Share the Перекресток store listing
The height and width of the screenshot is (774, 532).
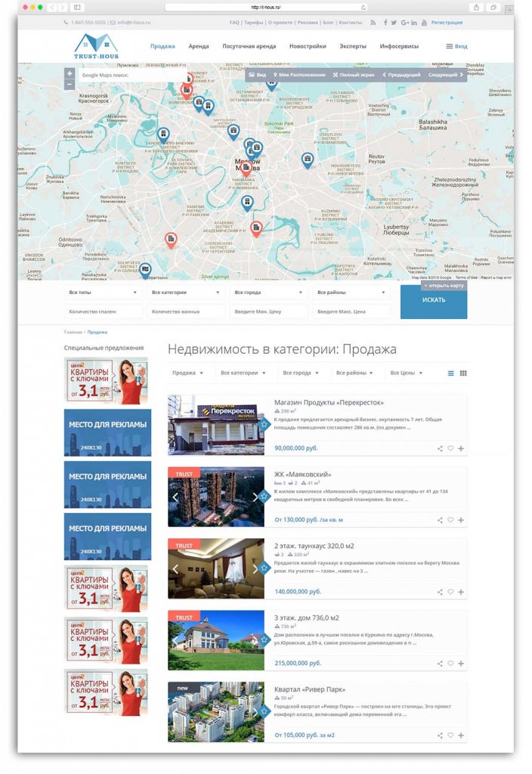(x=440, y=449)
